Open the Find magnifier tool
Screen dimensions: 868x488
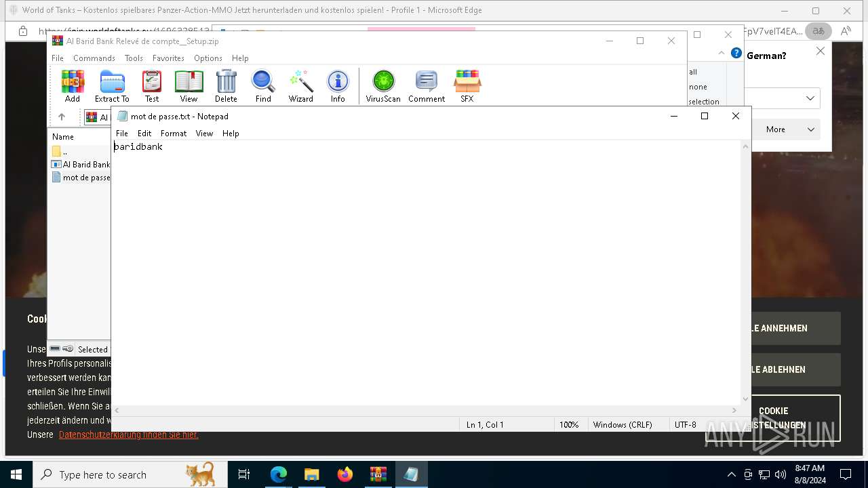(x=263, y=86)
